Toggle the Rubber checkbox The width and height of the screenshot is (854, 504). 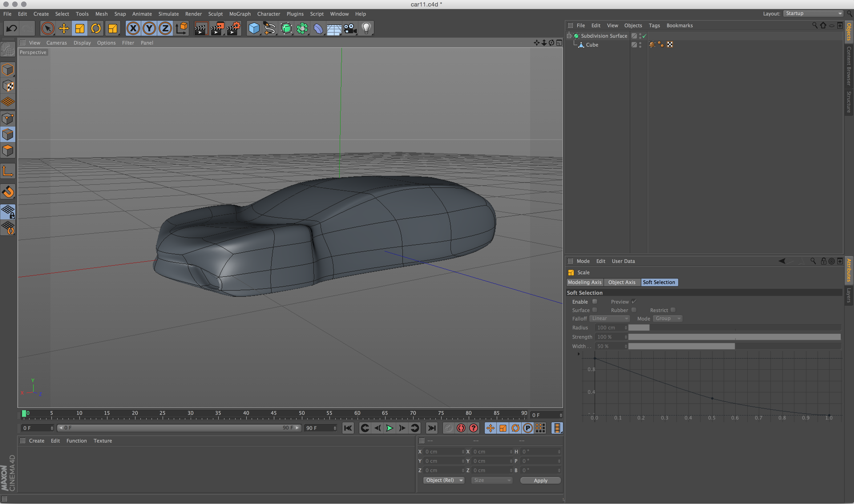coord(634,310)
